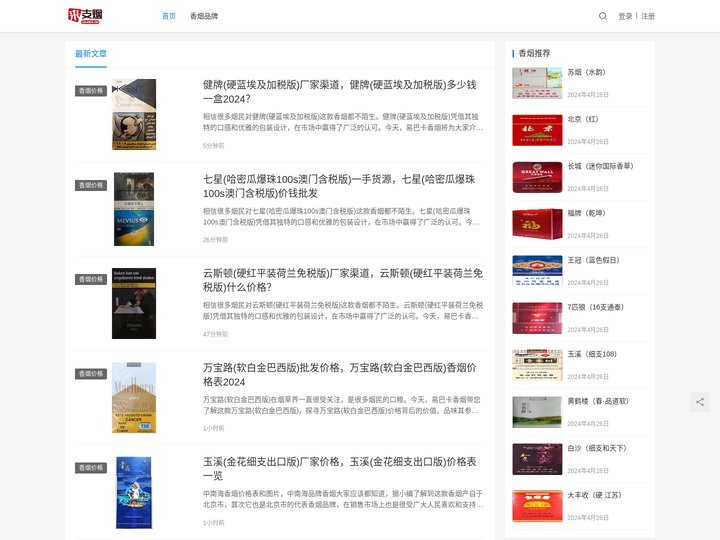Click the 王冠 blue pack thumbnail
The height and width of the screenshot is (540, 720).
(537, 271)
